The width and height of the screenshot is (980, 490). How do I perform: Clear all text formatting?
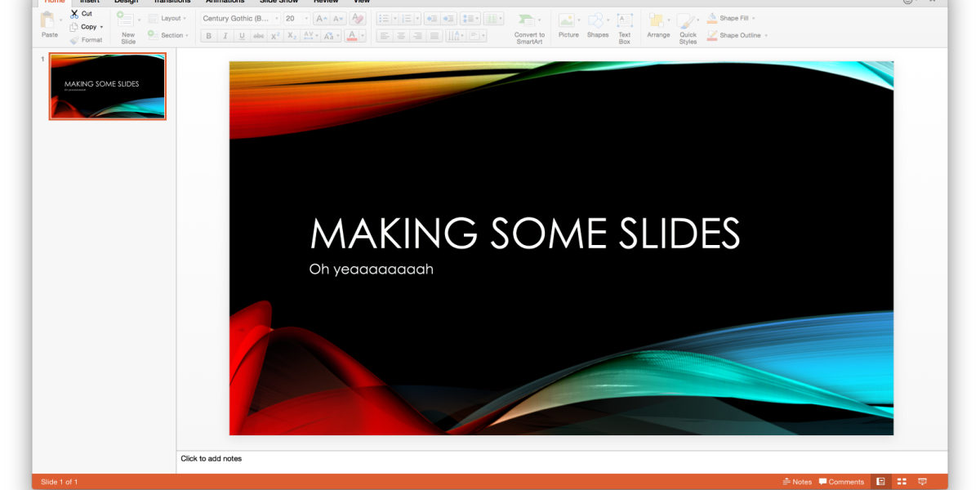click(x=358, y=18)
